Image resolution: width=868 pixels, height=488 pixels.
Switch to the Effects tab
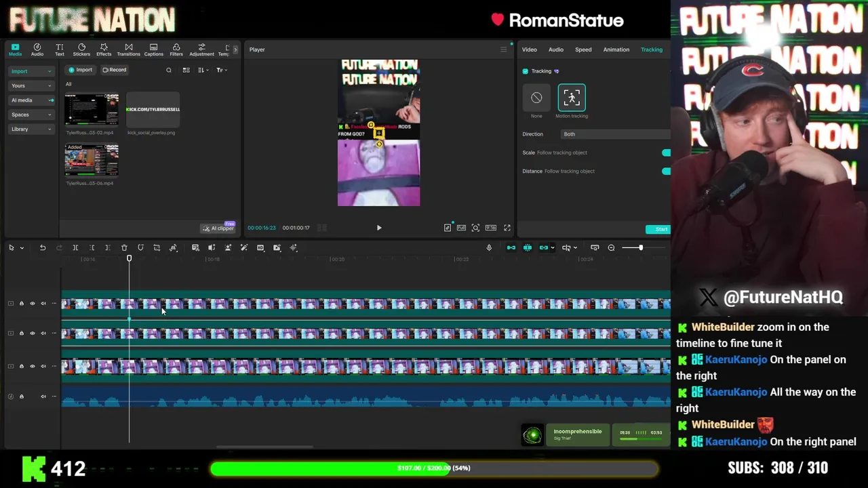(x=104, y=49)
